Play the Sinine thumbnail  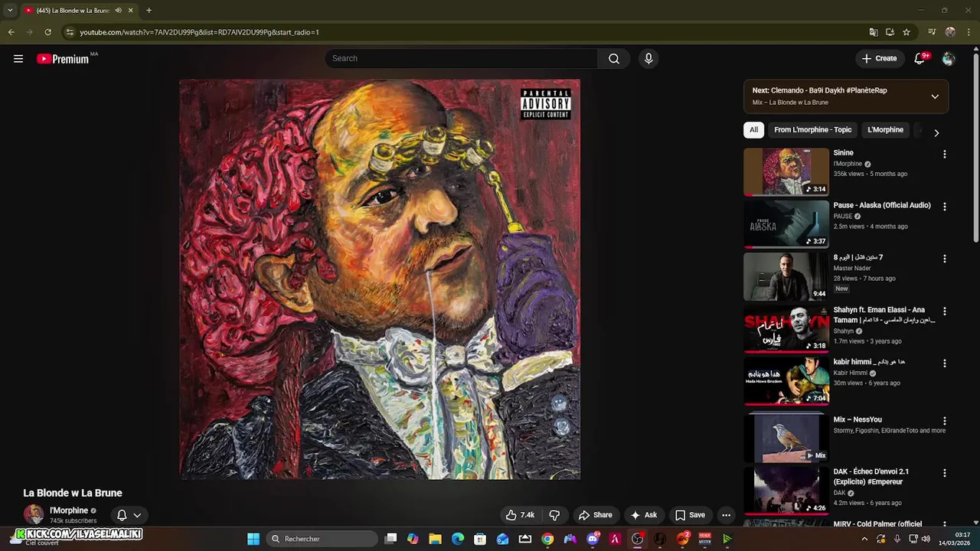(x=786, y=172)
